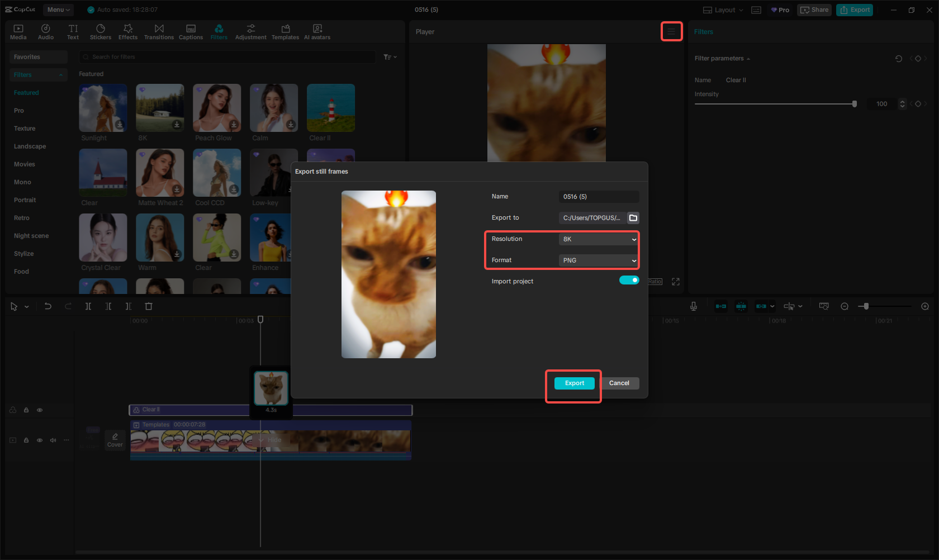Open the Menu dropdown in the top bar
Image resolution: width=939 pixels, height=560 pixels.
tap(58, 10)
